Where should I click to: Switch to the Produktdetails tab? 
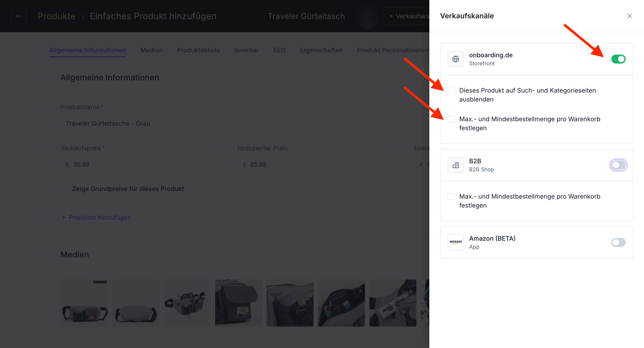pos(198,50)
